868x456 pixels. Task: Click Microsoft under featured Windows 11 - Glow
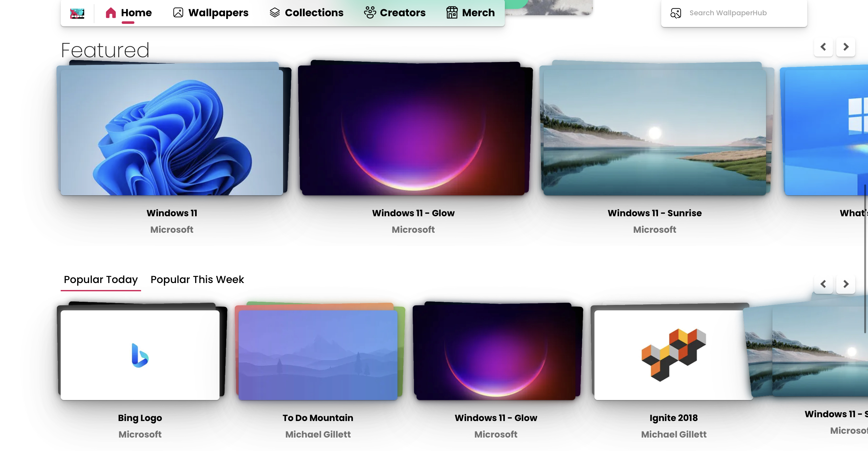pyautogui.click(x=413, y=230)
